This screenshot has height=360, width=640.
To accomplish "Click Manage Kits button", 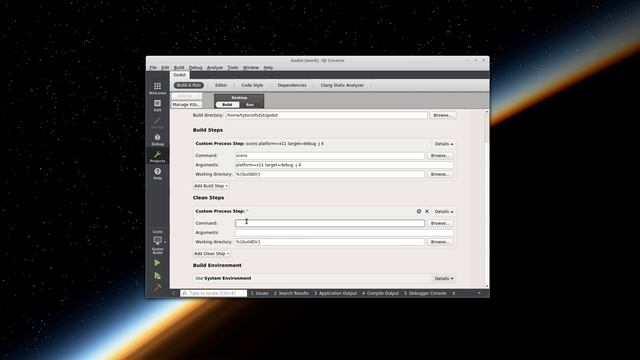I will (x=187, y=105).
